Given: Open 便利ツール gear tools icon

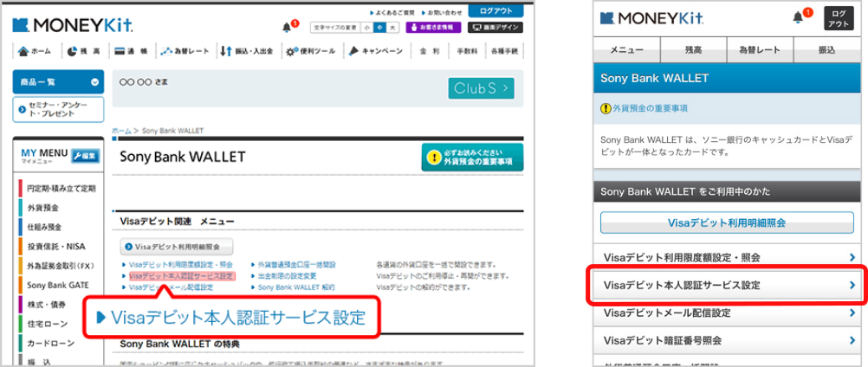Looking at the screenshot, I should click(x=292, y=51).
